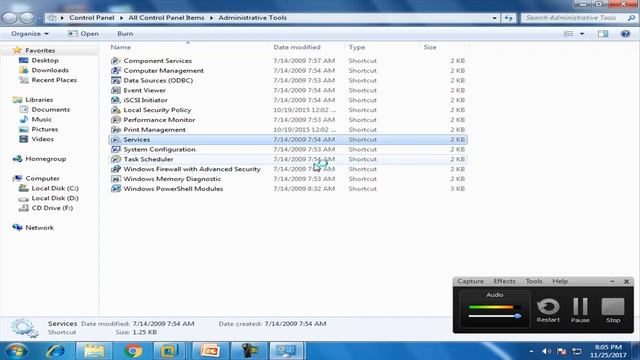Click the volume speaker tray icon
This screenshot has width=640, height=360.
pyautogui.click(x=546, y=351)
